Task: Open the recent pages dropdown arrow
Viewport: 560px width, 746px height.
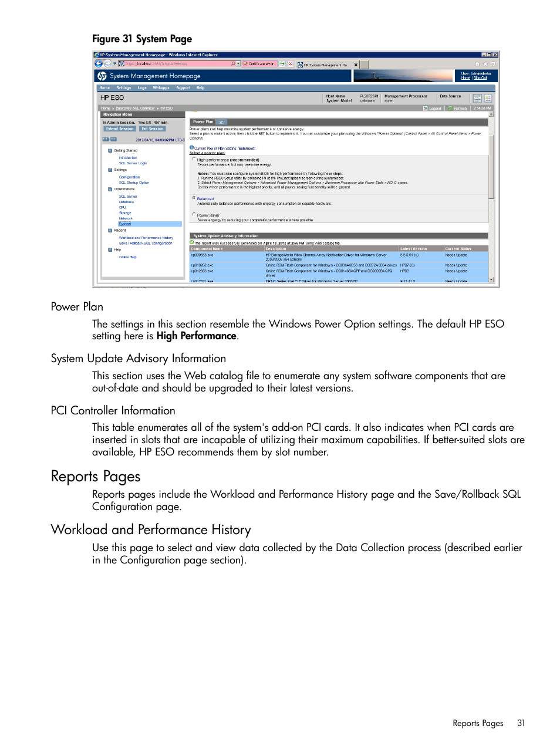Action: pos(114,63)
